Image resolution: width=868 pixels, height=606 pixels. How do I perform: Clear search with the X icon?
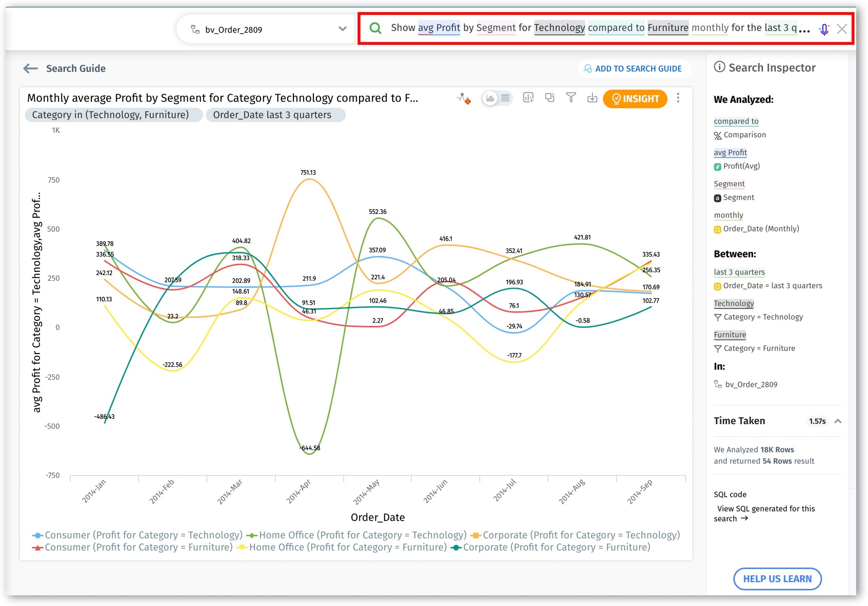coord(842,29)
